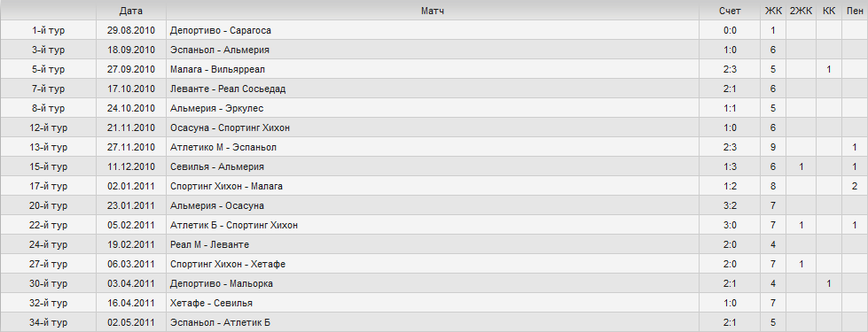
Task: Click the 8-й тур round cell
Action: (x=48, y=108)
